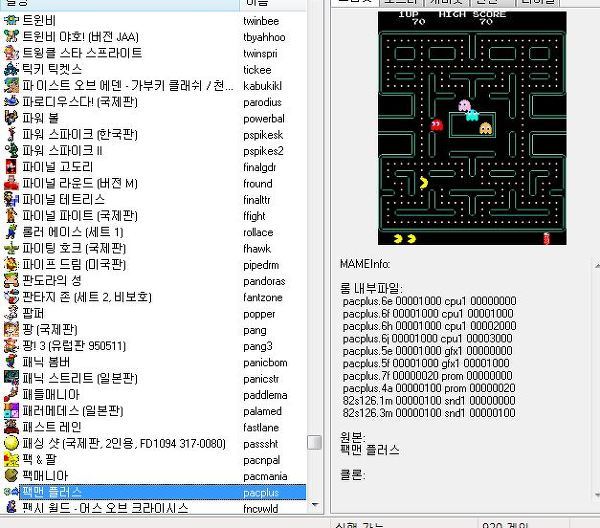
Task: Click the 트윈비 game icon
Action: point(11,20)
